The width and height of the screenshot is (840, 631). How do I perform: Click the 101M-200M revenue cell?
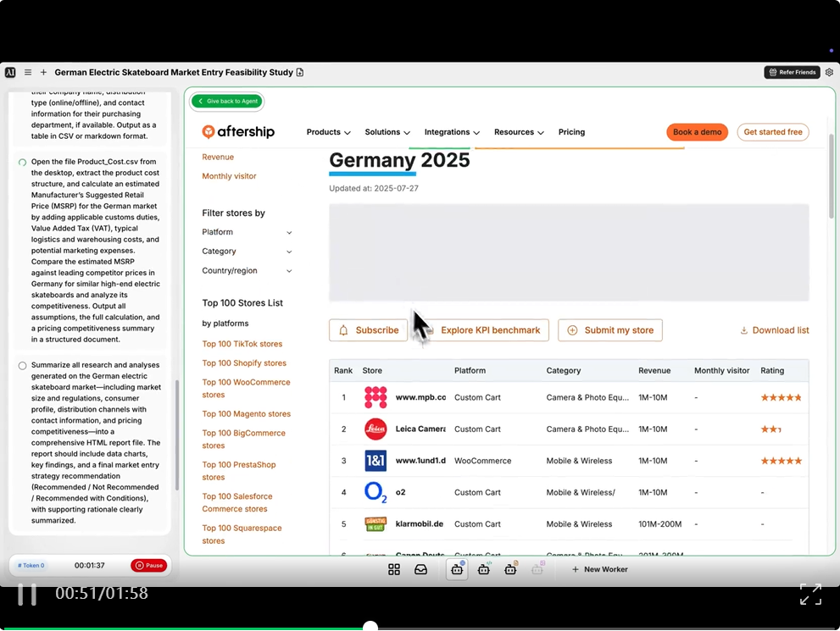660,524
